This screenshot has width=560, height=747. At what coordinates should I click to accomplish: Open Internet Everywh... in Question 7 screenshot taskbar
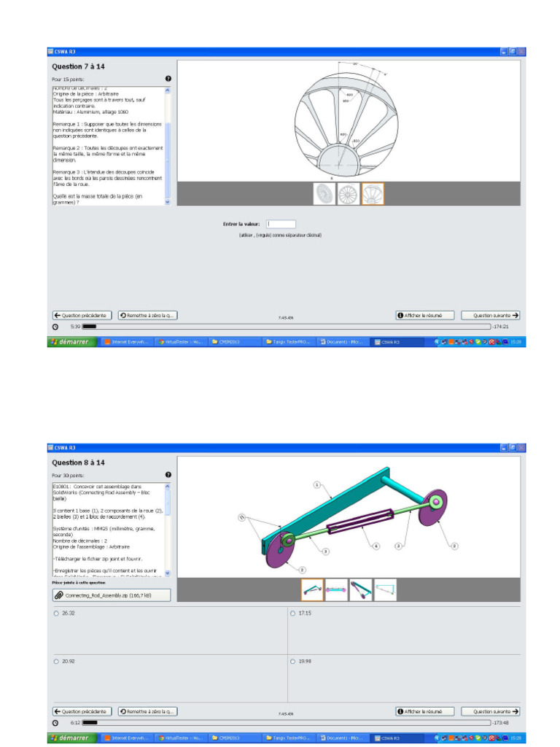(x=127, y=342)
